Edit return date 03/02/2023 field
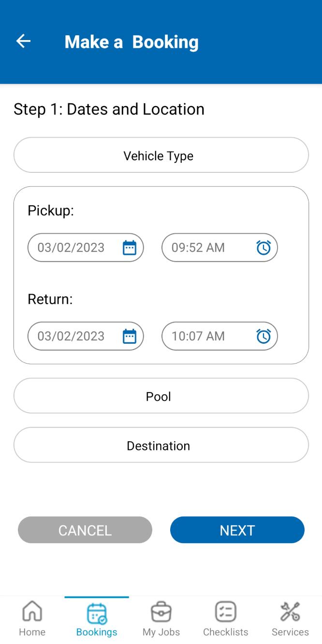This screenshot has width=322, height=644. 86,336
